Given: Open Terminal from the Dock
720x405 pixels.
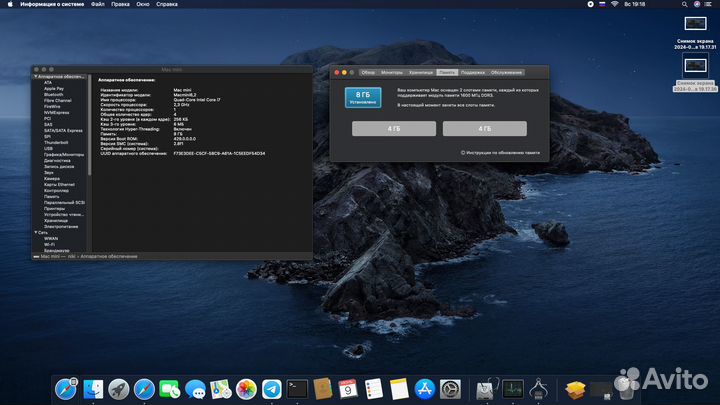Looking at the screenshot, I should (296, 387).
